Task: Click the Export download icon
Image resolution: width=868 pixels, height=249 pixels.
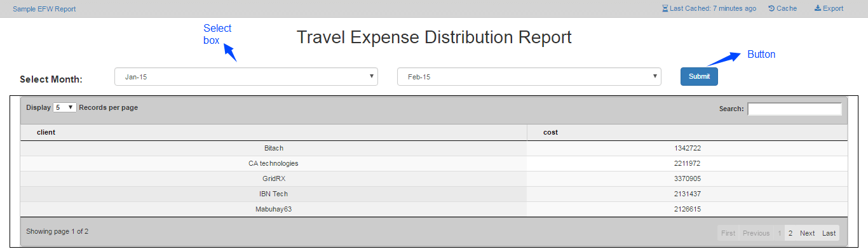Action: (818, 9)
